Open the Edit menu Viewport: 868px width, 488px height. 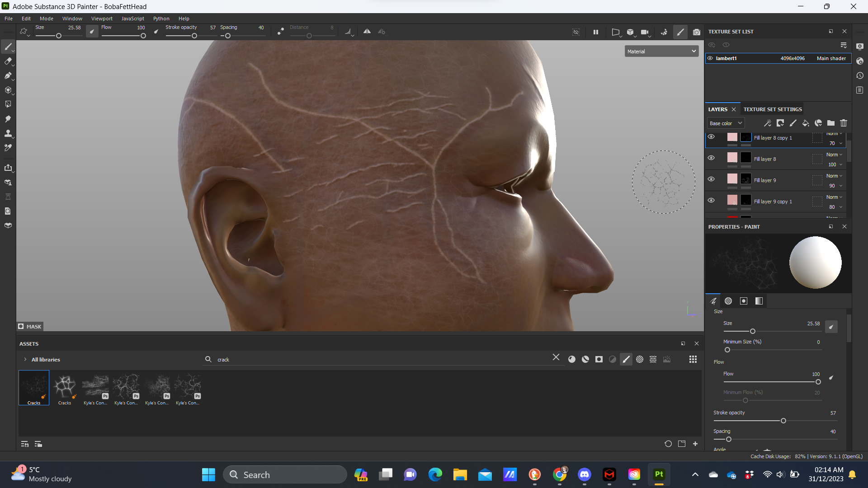(x=26, y=19)
